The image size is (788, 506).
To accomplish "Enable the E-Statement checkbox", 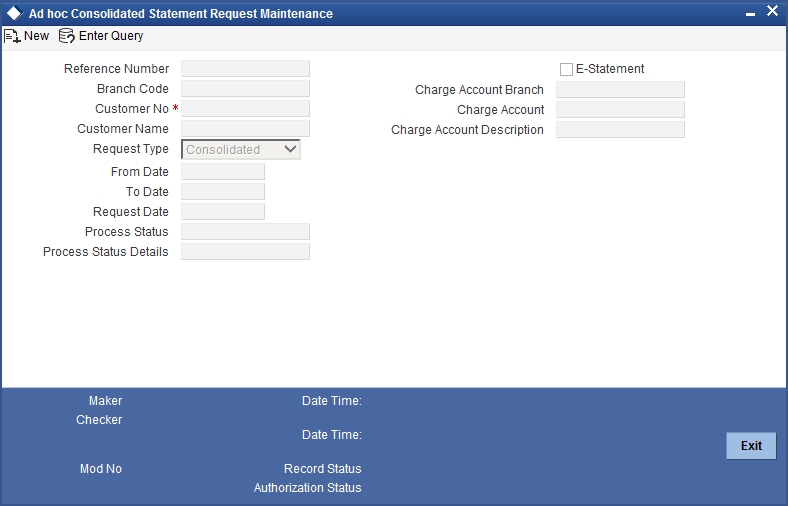I will (566, 69).
